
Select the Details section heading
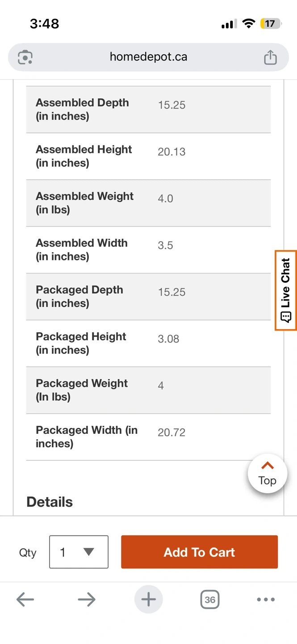click(x=50, y=502)
